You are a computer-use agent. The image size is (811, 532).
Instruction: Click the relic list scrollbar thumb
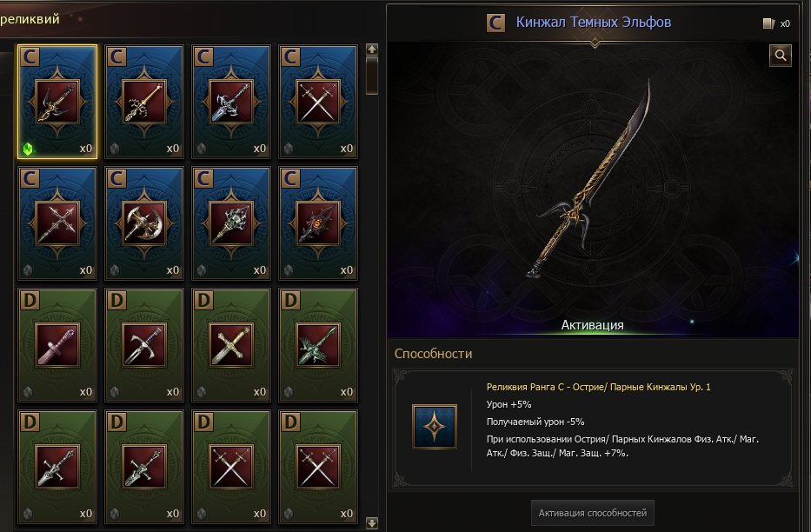click(371, 76)
